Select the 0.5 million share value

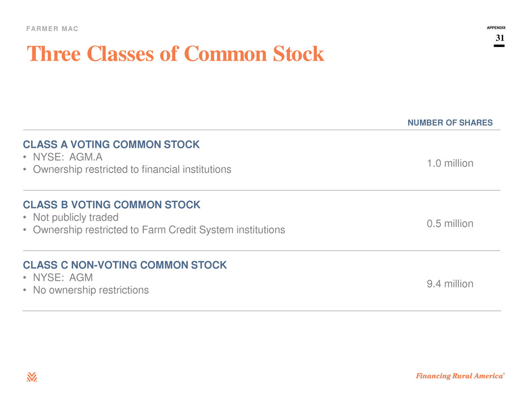click(x=450, y=224)
